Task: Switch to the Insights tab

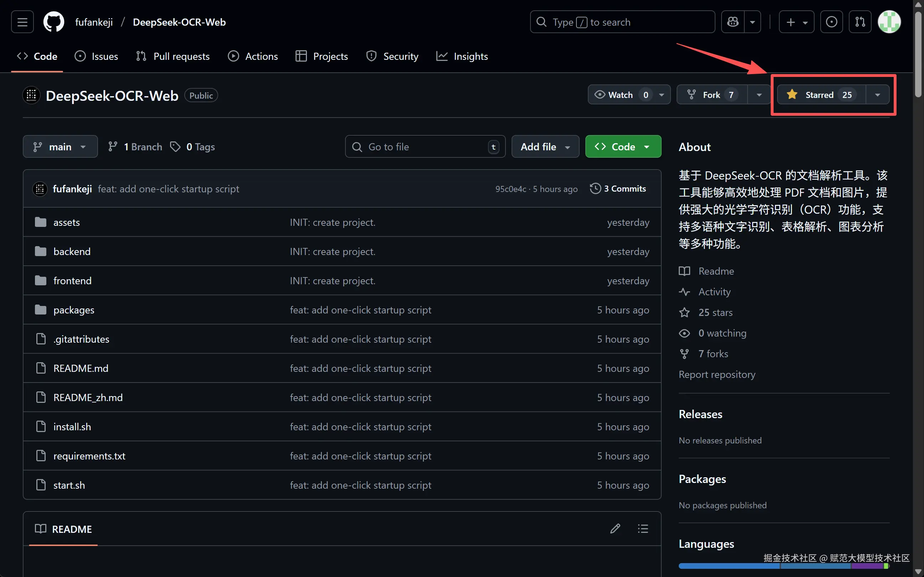Action: click(x=462, y=57)
